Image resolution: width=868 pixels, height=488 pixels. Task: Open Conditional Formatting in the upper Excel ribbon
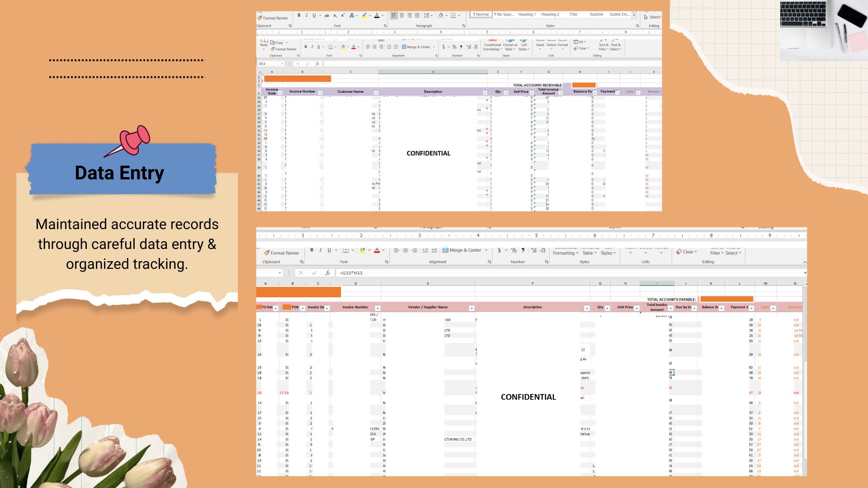point(492,44)
